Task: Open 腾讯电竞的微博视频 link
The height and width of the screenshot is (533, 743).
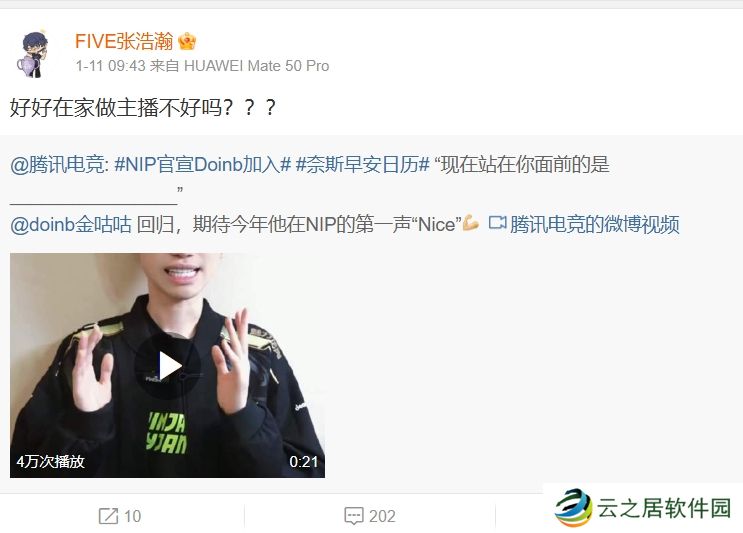Action: (595, 224)
